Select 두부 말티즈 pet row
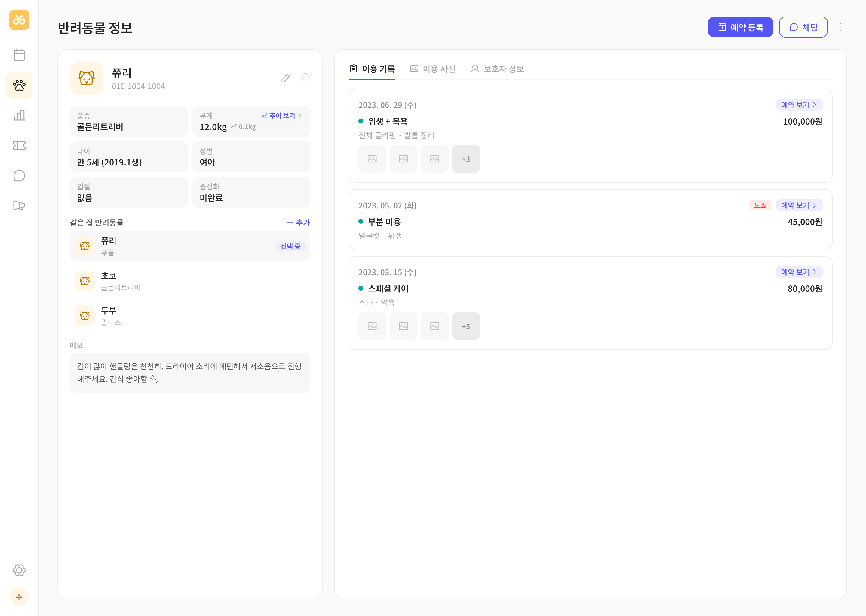Viewport: 866px width, 616px height. (x=190, y=316)
